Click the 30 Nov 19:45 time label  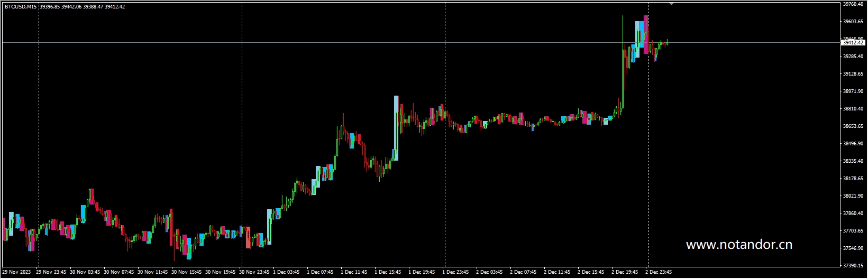(x=221, y=273)
